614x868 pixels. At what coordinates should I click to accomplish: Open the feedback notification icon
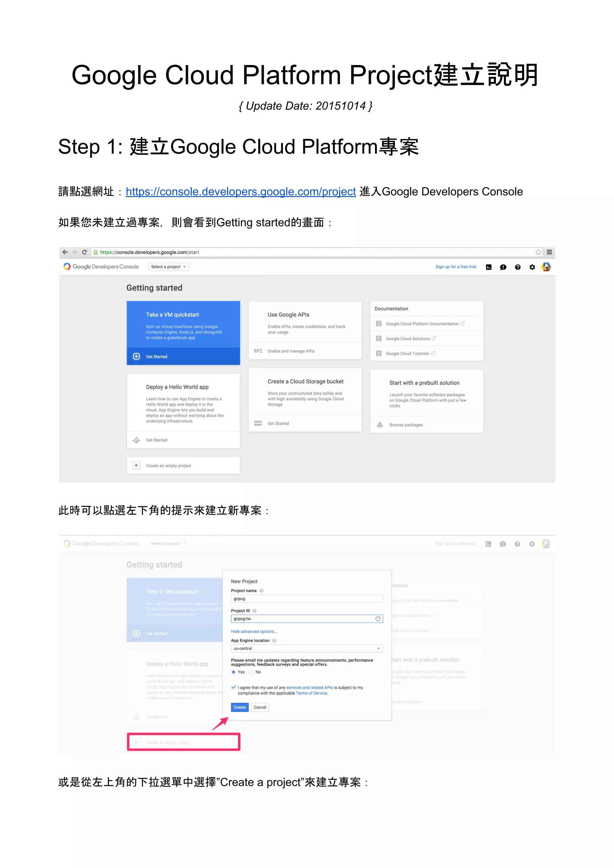(503, 267)
